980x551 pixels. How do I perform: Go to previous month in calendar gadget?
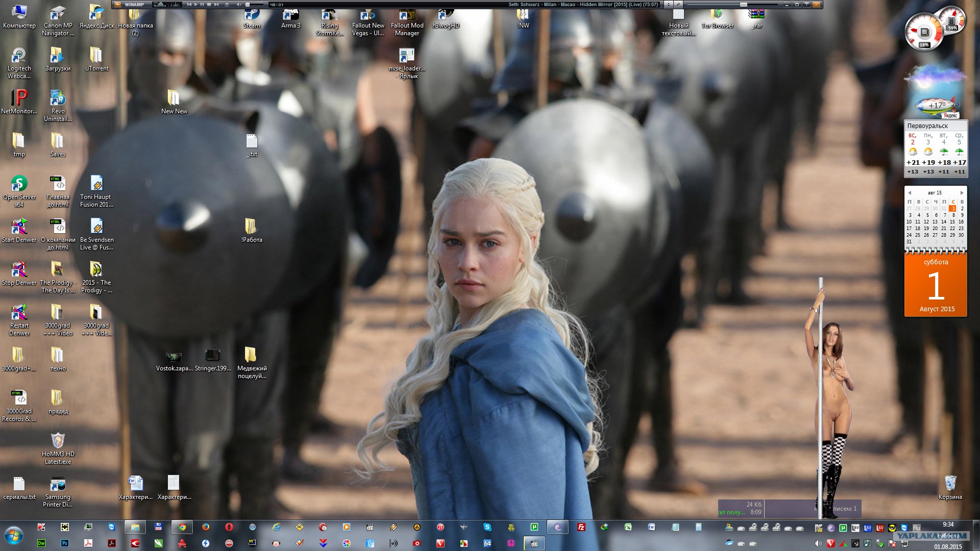pyautogui.click(x=909, y=193)
